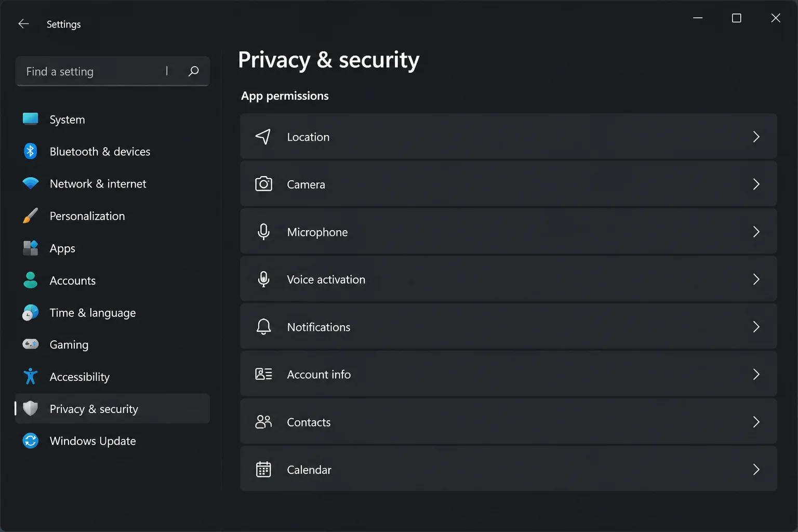Minimize the Settings window

pos(698,18)
